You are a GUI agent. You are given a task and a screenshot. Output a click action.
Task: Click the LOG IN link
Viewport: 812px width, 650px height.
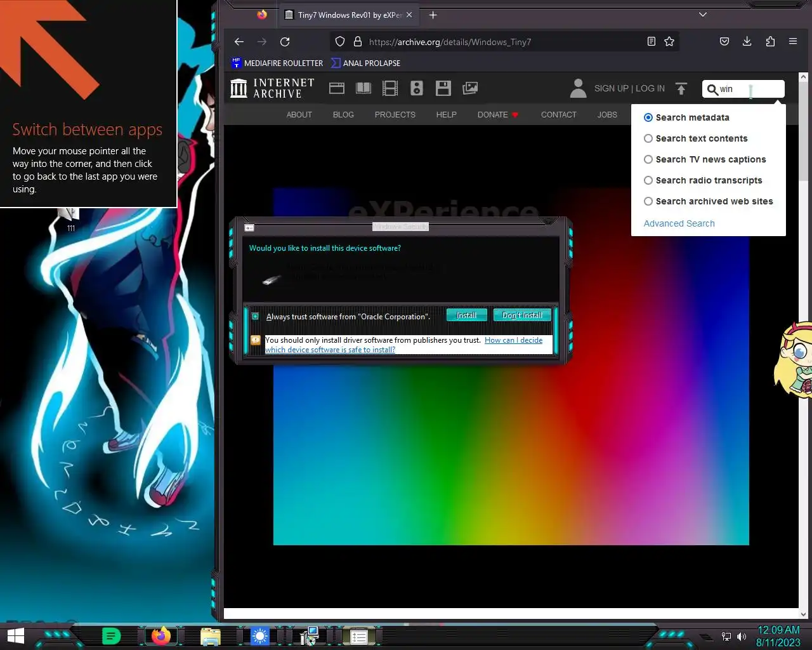click(x=650, y=88)
